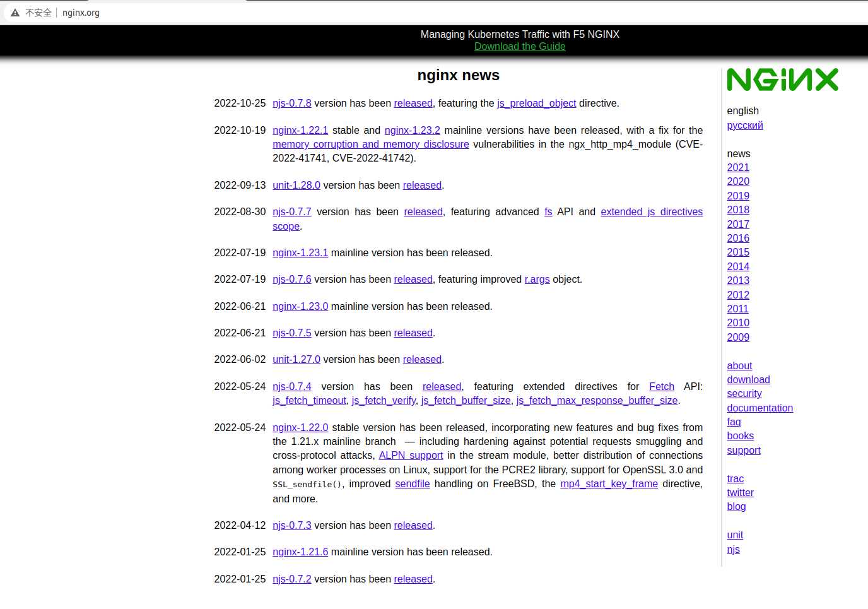Open the twitter sidebar link
This screenshot has height=609, width=868.
point(741,493)
